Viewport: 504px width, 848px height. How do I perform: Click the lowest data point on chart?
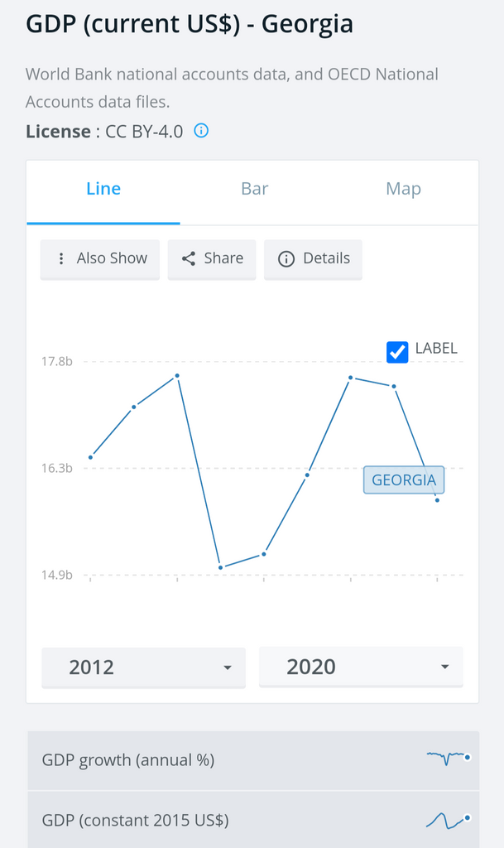point(221,567)
